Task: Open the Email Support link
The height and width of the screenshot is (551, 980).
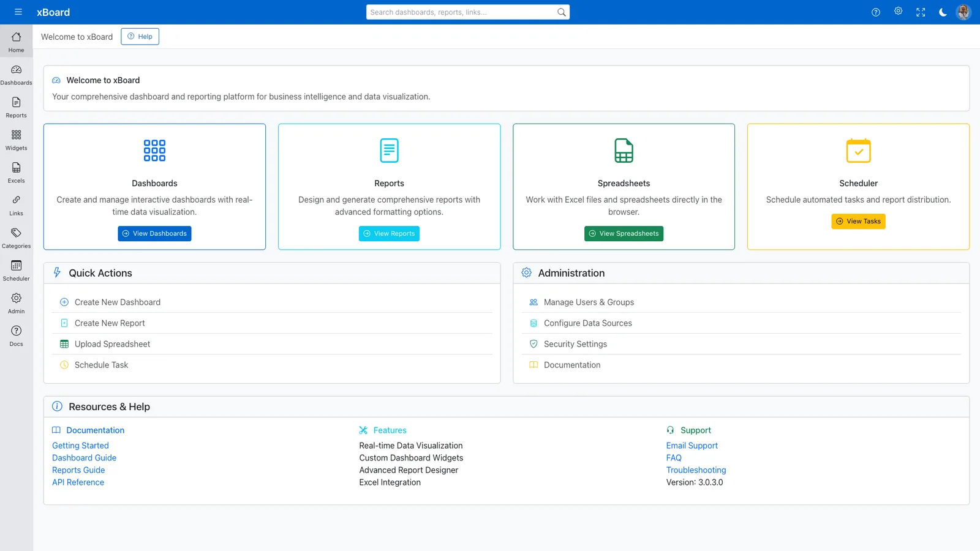Action: coord(692,446)
